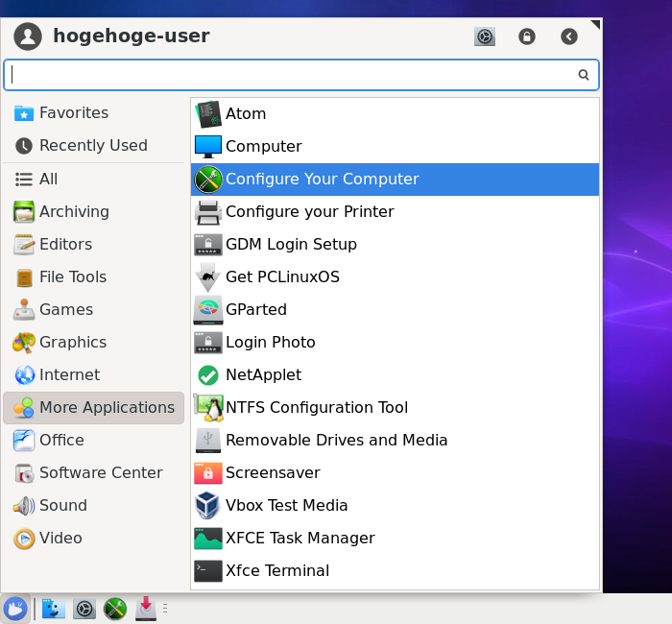The height and width of the screenshot is (624, 672).
Task: Click the search magnifier icon
Action: click(584, 75)
